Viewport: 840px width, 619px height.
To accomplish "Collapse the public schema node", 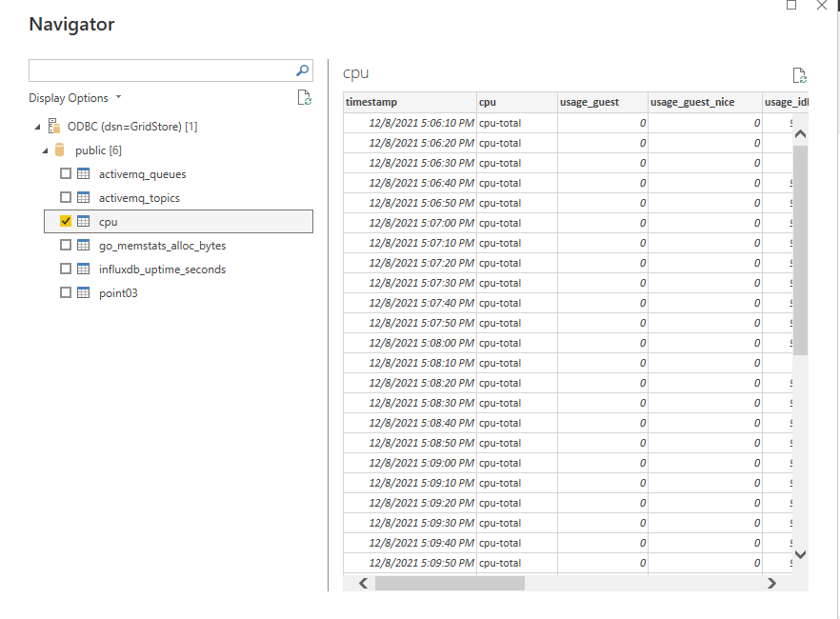I will [x=45, y=150].
